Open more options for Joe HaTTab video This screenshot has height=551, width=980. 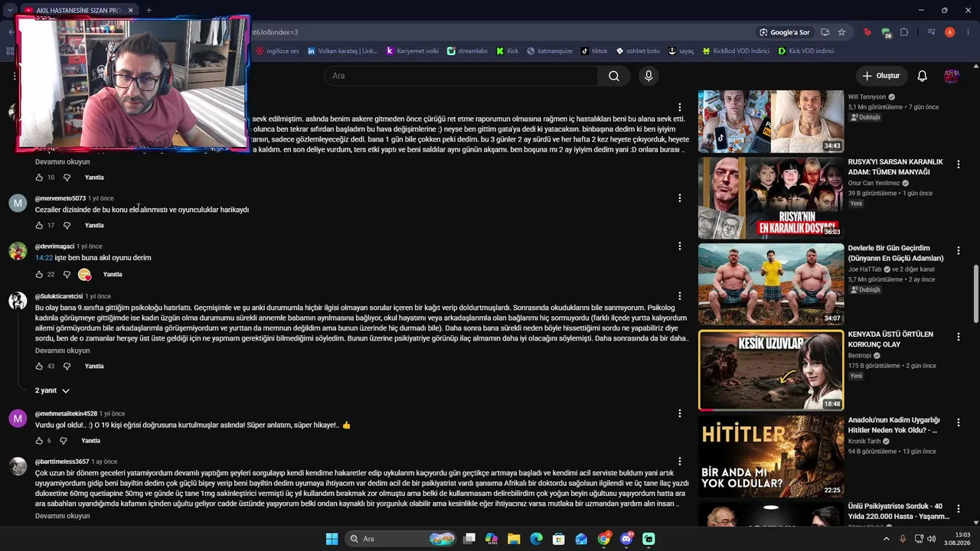click(958, 250)
